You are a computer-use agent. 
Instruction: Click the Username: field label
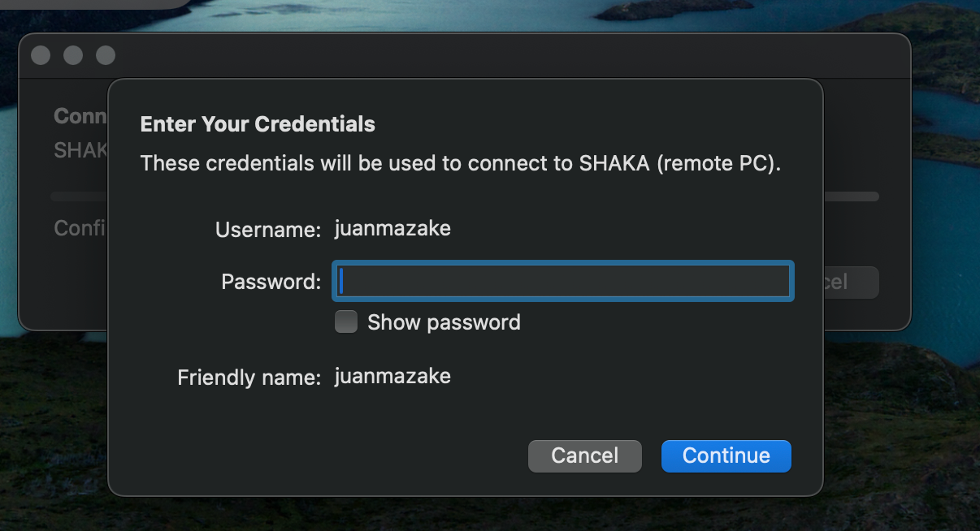pyautogui.click(x=268, y=230)
